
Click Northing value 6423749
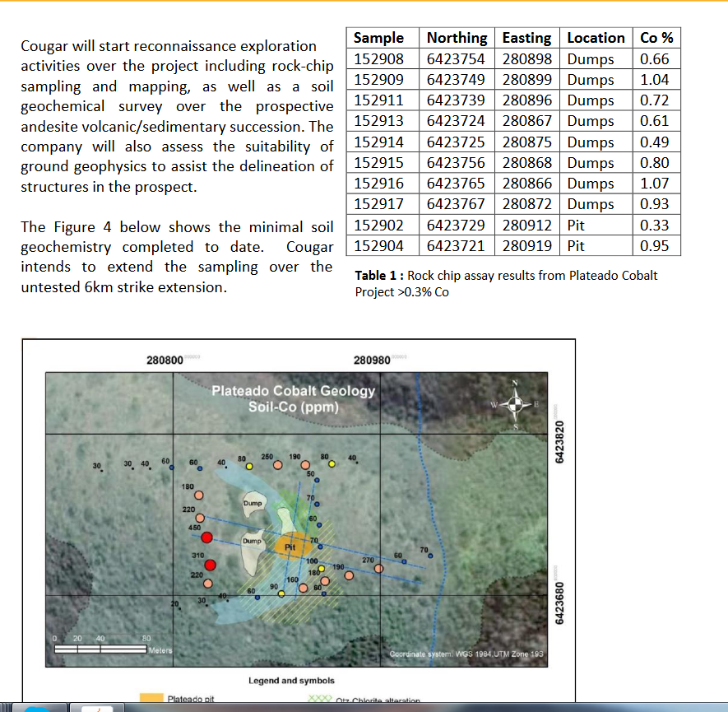tap(456, 79)
